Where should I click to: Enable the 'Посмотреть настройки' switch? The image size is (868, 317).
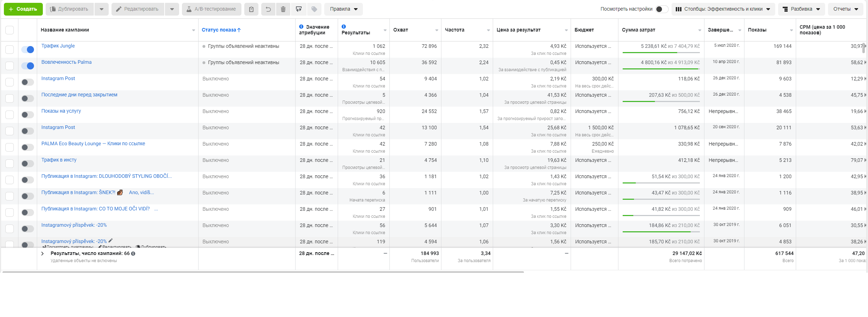pos(661,9)
